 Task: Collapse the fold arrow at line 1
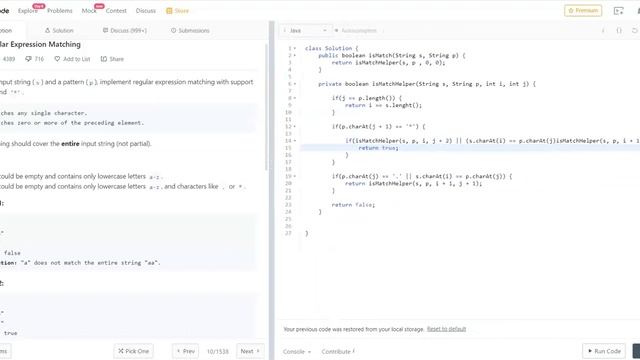tap(295, 48)
